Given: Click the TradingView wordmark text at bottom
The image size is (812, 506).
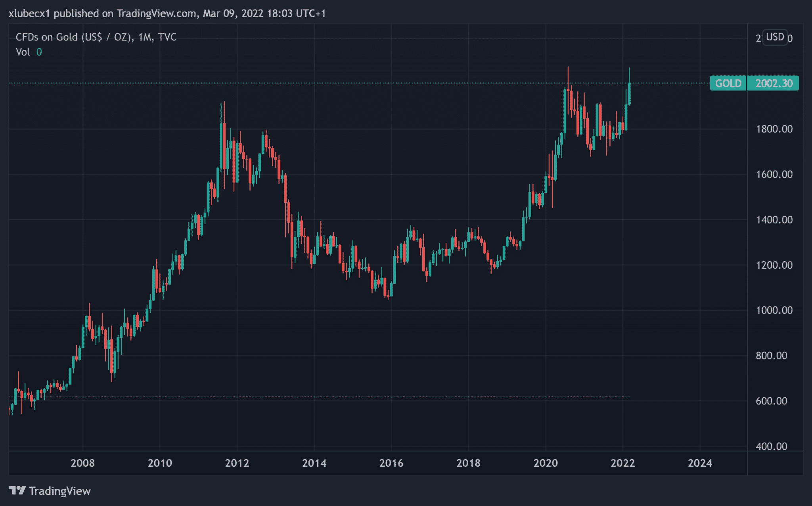Looking at the screenshot, I should click(60, 491).
